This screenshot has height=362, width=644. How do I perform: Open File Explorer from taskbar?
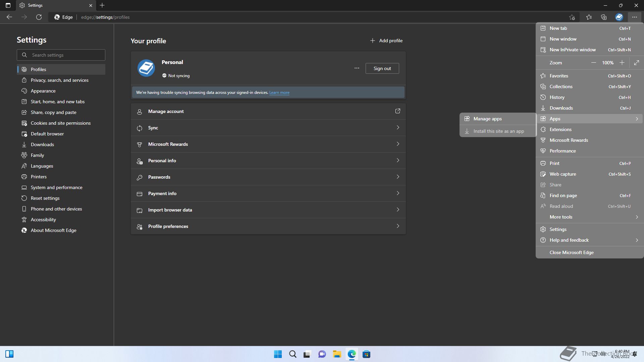coord(337,354)
